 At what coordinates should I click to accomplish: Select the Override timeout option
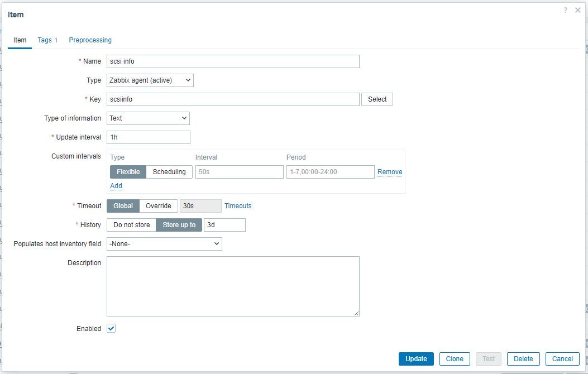pos(159,206)
